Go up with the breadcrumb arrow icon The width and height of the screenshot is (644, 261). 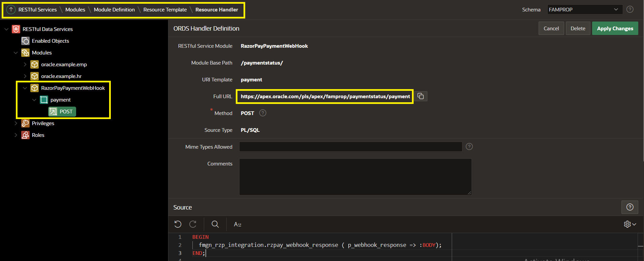(x=11, y=10)
